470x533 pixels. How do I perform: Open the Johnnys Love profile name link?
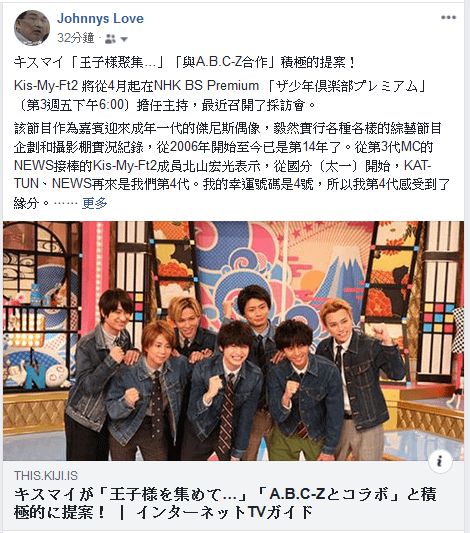pos(100,18)
